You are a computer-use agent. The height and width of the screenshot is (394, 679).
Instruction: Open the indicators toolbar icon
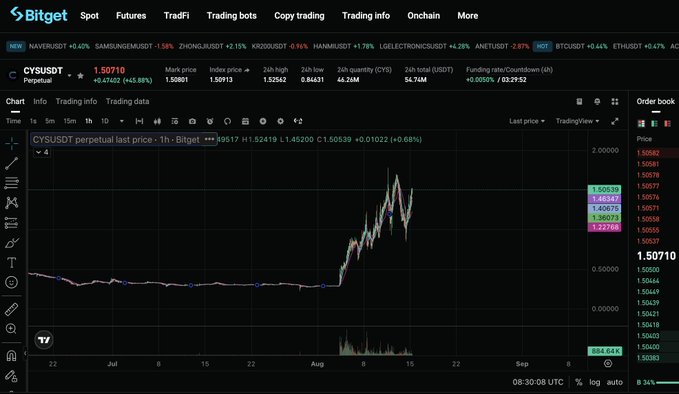click(x=175, y=121)
